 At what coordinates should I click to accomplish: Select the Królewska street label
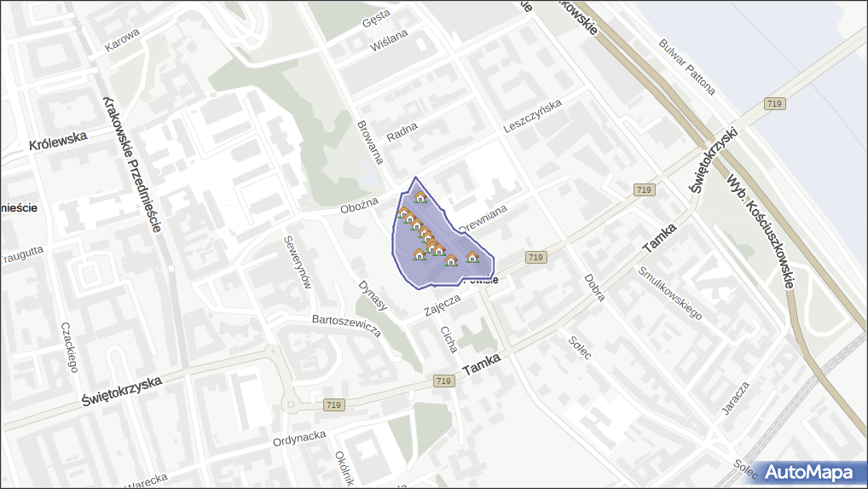click(58, 142)
